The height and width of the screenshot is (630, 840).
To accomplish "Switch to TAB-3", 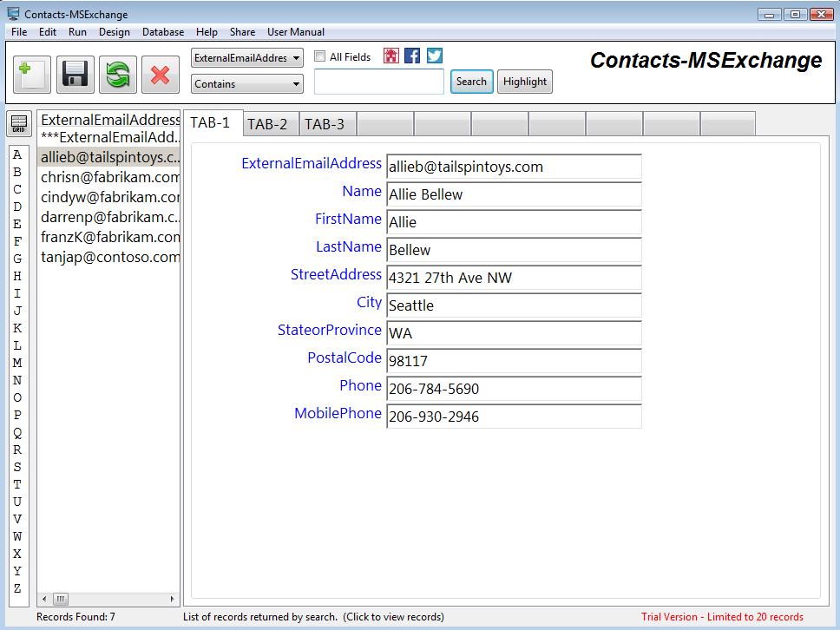I will pyautogui.click(x=327, y=124).
